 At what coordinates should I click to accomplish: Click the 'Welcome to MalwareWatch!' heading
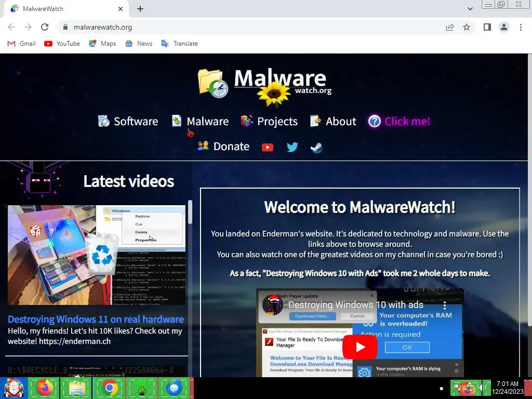coord(360,207)
